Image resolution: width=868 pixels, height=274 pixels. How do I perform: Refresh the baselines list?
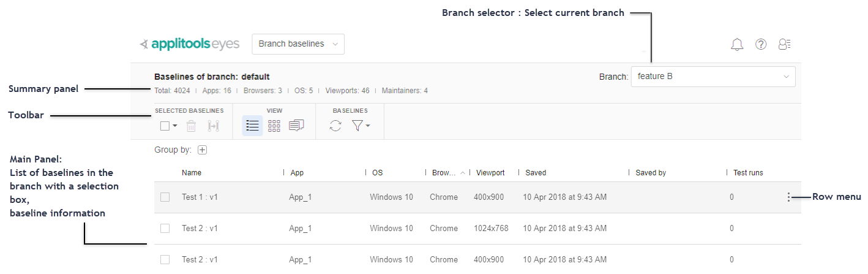[x=335, y=126]
